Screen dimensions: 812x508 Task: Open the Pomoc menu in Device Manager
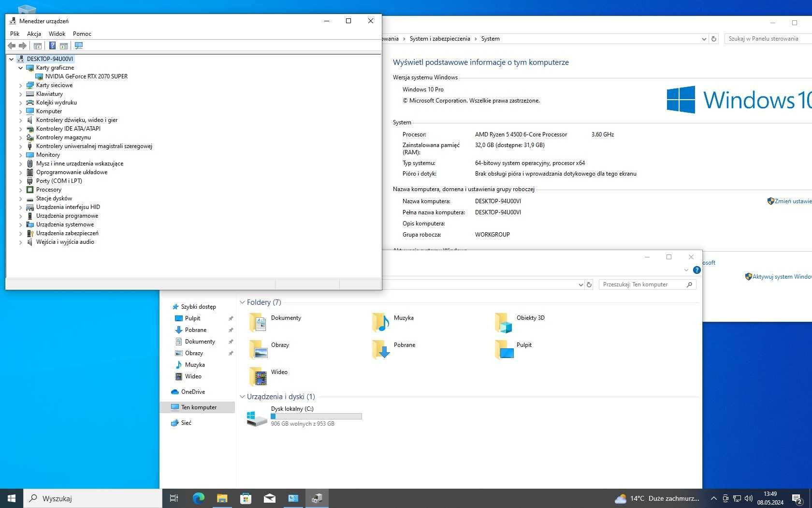pyautogui.click(x=82, y=33)
